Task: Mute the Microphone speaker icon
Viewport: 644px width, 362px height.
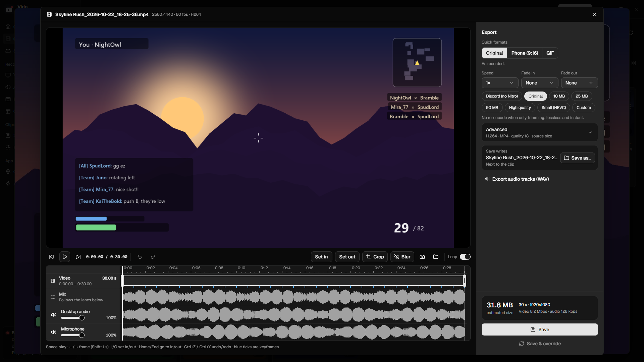Action: 53,332
